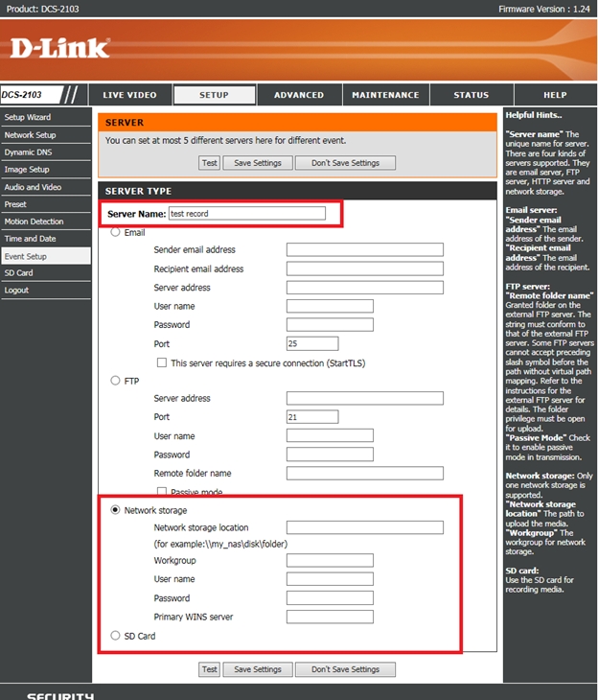Focus the Network storage location field

click(364, 527)
